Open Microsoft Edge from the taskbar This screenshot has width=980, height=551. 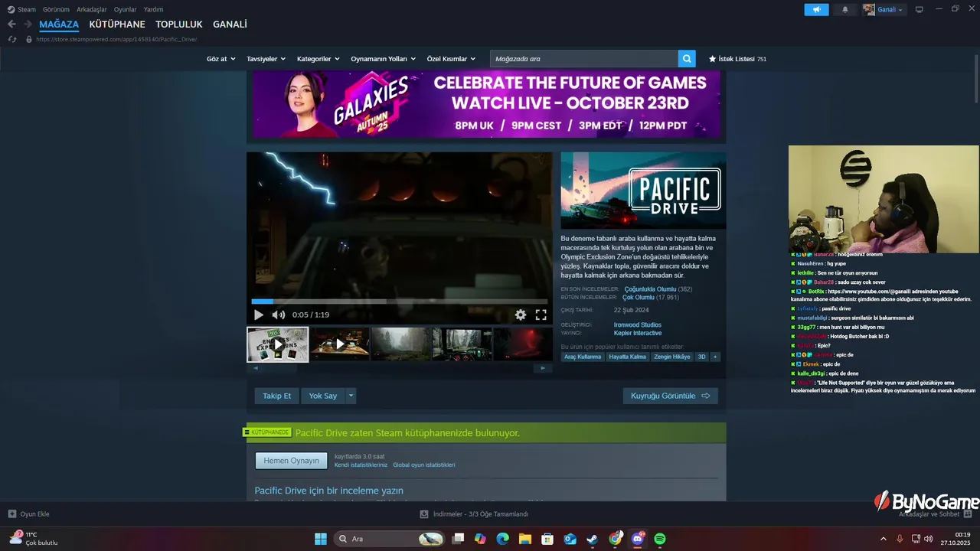(502, 539)
